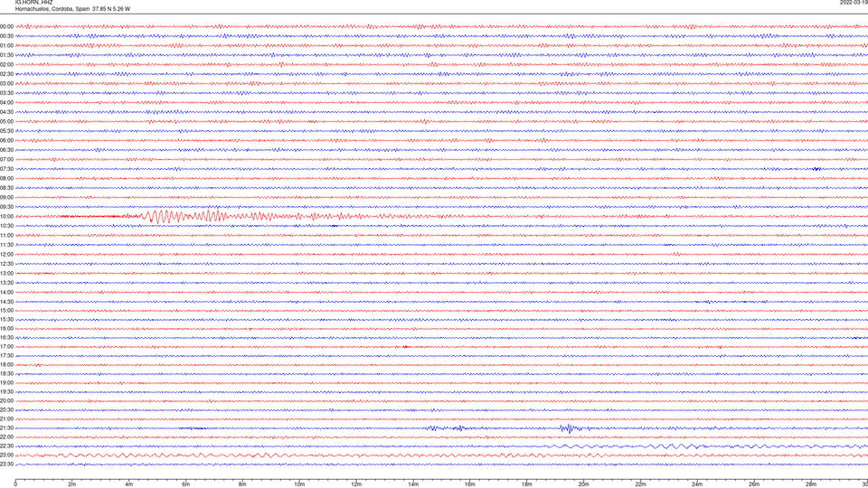Click the '14m' tick on time axis

[413, 484]
